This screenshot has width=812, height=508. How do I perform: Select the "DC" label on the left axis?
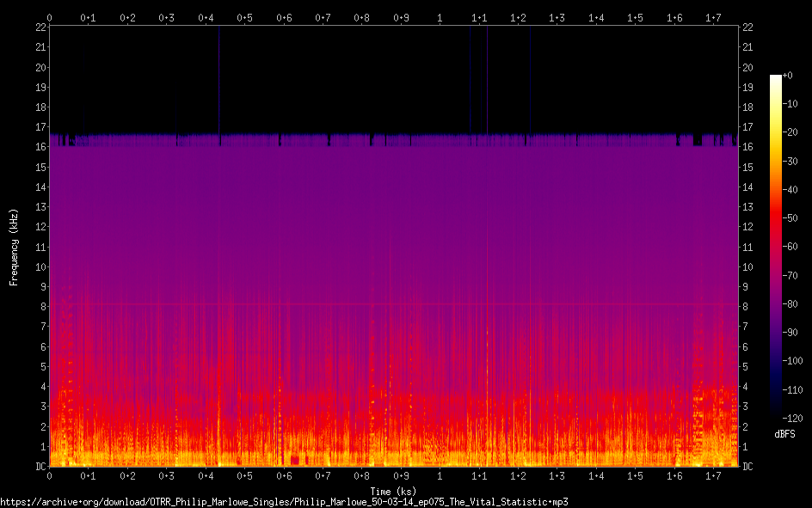click(40, 467)
